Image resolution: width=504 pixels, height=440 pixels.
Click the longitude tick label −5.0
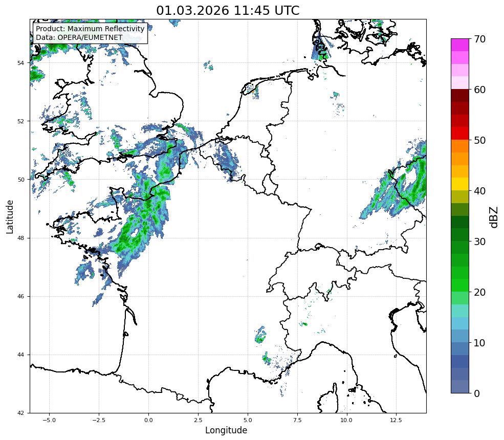(x=49, y=420)
